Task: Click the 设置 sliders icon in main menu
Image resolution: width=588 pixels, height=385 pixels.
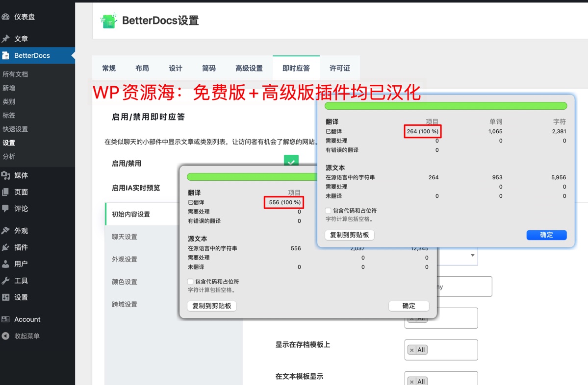Action: pyautogui.click(x=5, y=297)
